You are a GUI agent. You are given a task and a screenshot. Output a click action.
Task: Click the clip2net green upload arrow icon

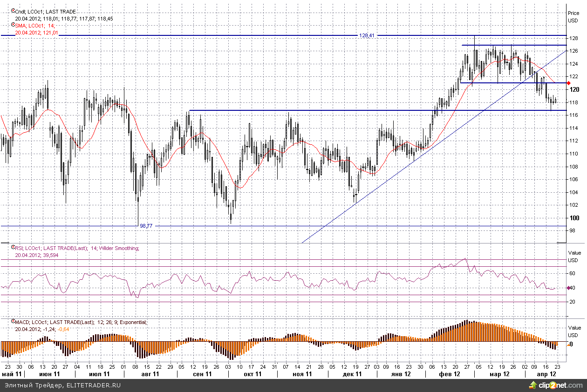point(532,385)
